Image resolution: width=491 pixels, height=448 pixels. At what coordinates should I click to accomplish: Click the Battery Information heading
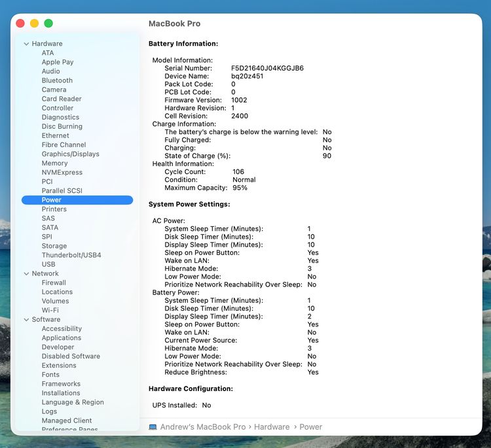183,44
